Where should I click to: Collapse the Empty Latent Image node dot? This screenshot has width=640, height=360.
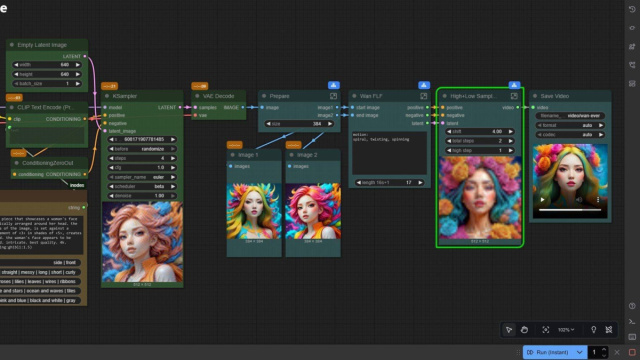coord(11,45)
